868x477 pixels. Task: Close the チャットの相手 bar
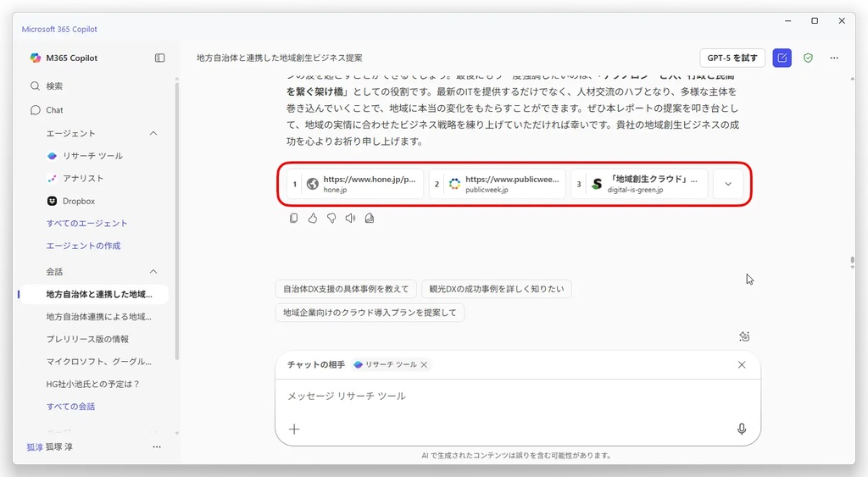[x=742, y=364]
